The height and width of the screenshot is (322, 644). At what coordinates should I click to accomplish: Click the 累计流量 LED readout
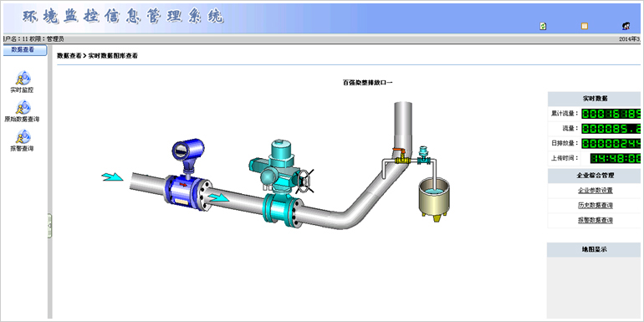pos(611,114)
